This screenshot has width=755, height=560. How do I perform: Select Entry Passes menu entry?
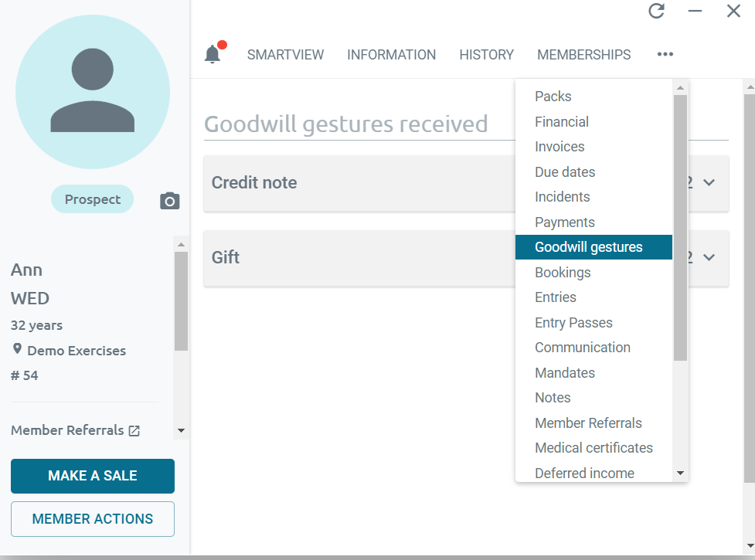pos(573,323)
